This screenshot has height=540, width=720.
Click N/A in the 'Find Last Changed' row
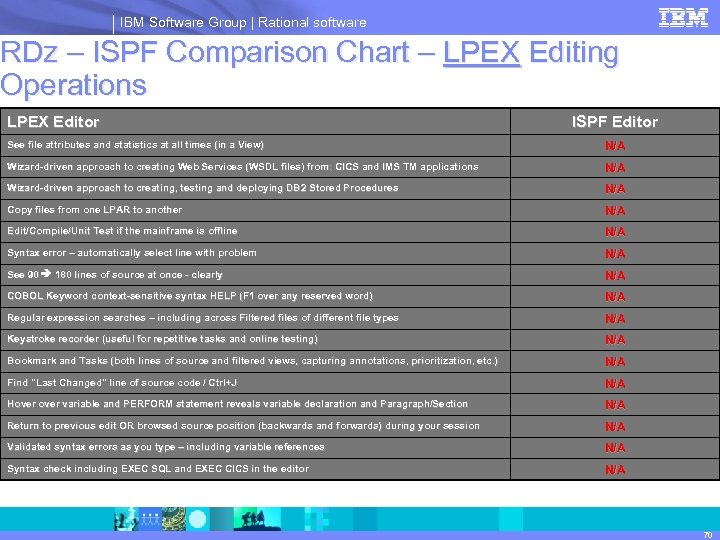(615, 383)
